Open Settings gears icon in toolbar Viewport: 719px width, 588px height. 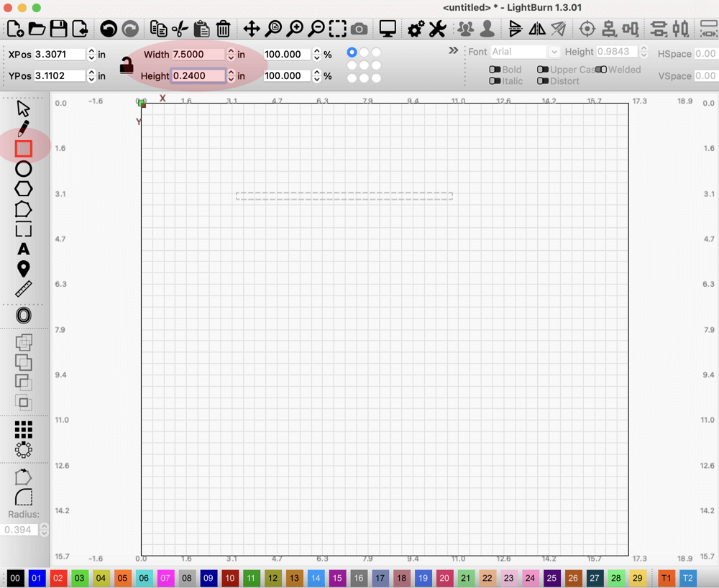tap(416, 29)
